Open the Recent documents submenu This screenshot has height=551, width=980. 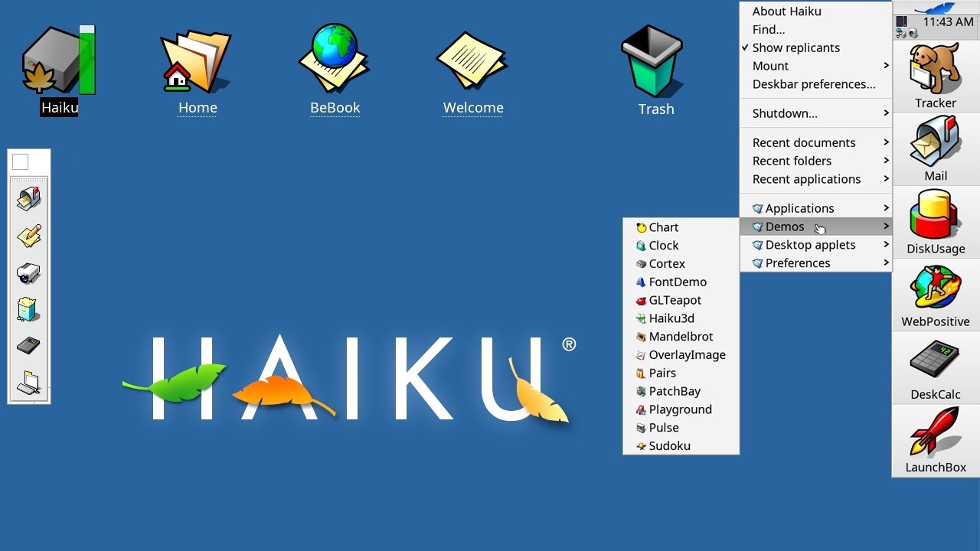(x=805, y=142)
